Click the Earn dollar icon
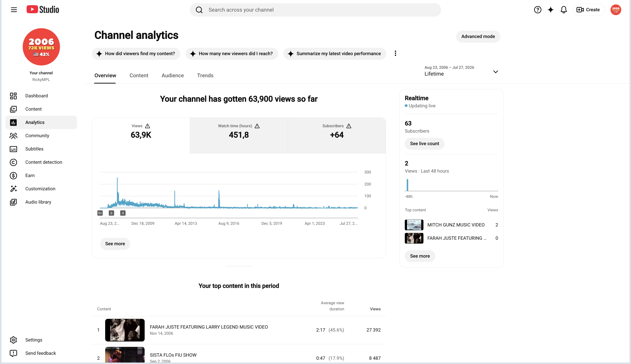 tap(13, 176)
